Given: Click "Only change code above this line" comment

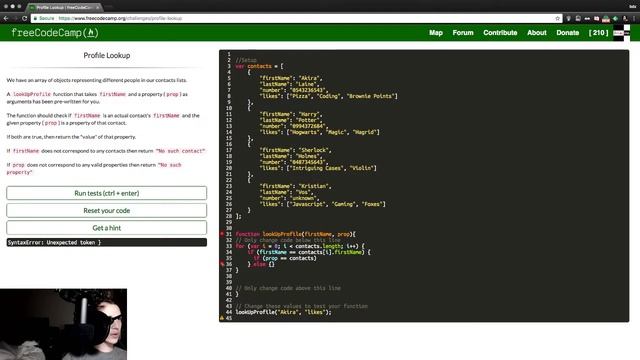Looking at the screenshot, I should point(288,288).
